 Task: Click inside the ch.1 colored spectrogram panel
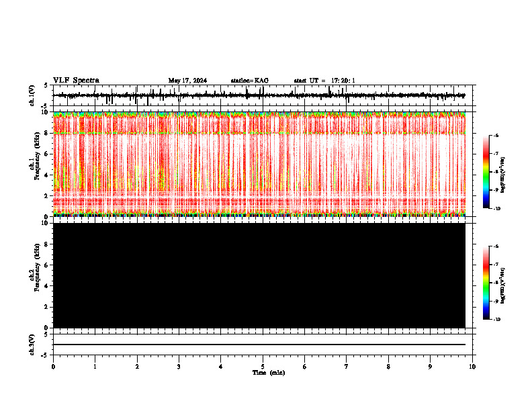(259, 164)
